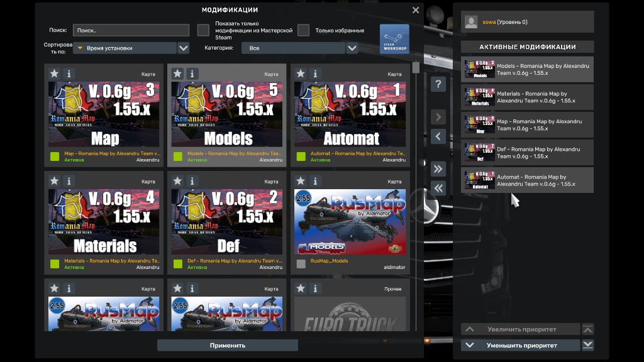
Task: Click 'Уменьшить приоритет' button
Action: click(520, 345)
